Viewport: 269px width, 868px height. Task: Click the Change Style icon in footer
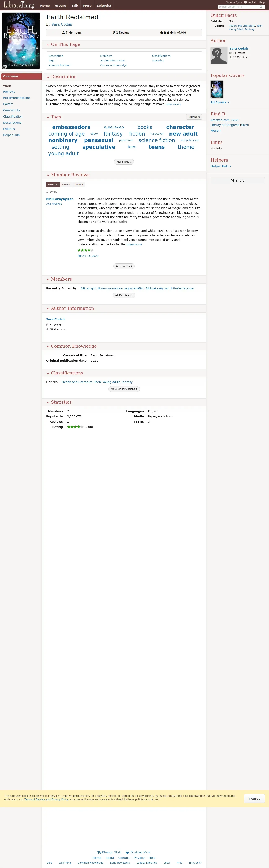[99, 852]
